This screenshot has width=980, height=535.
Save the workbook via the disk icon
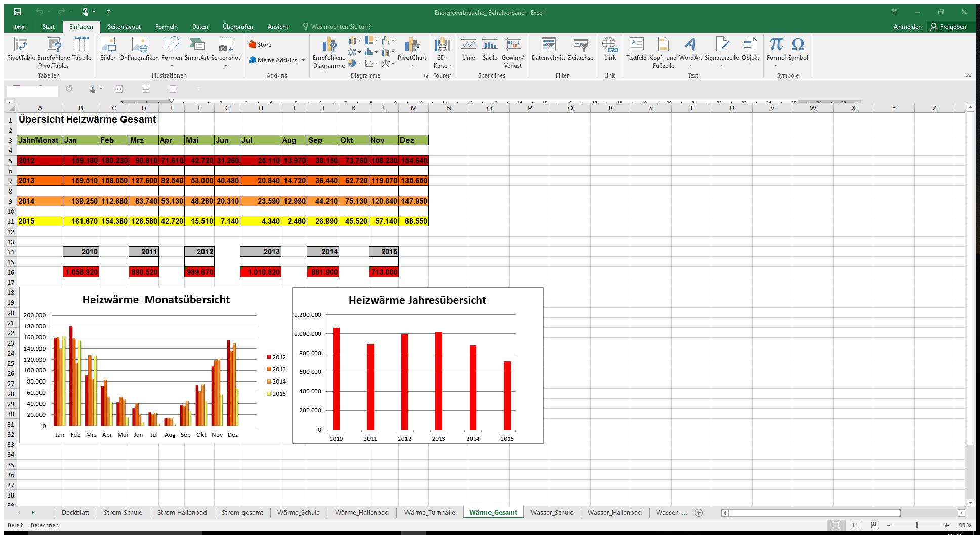[x=18, y=12]
